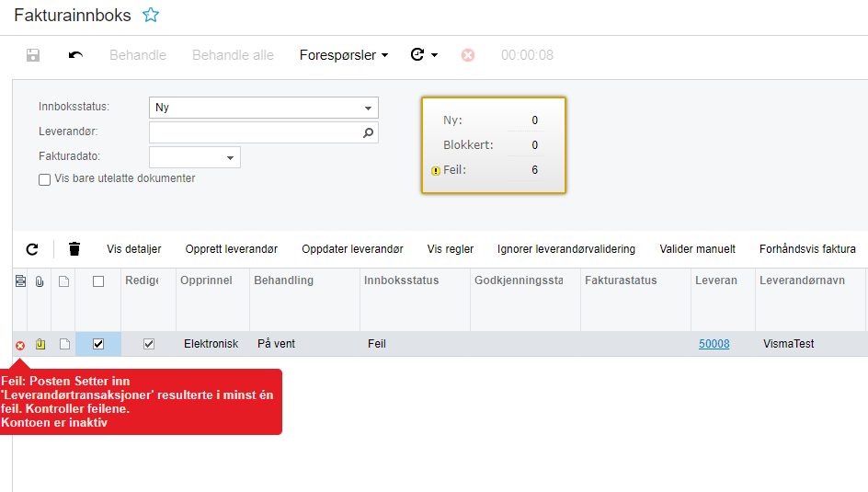Click Vis detaljer
This screenshot has width=868, height=492.
click(134, 249)
